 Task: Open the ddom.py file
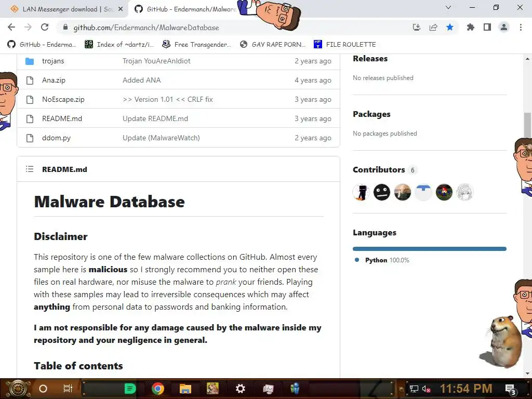[56, 138]
